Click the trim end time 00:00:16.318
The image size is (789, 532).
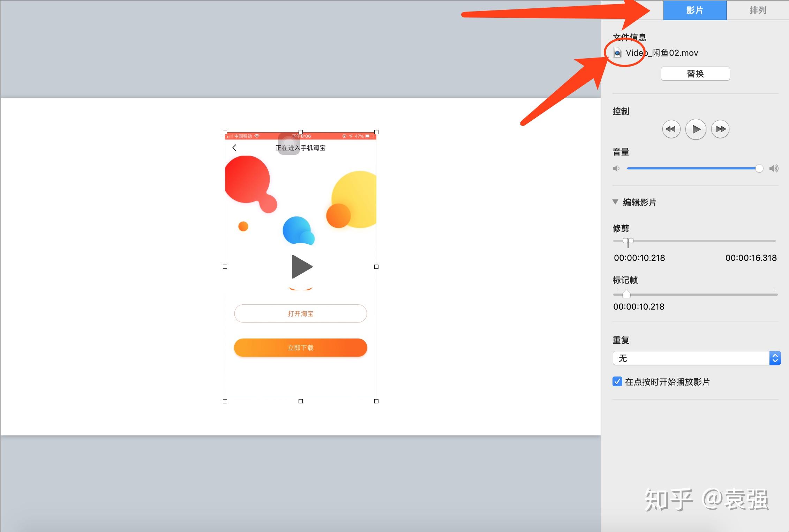(x=751, y=258)
